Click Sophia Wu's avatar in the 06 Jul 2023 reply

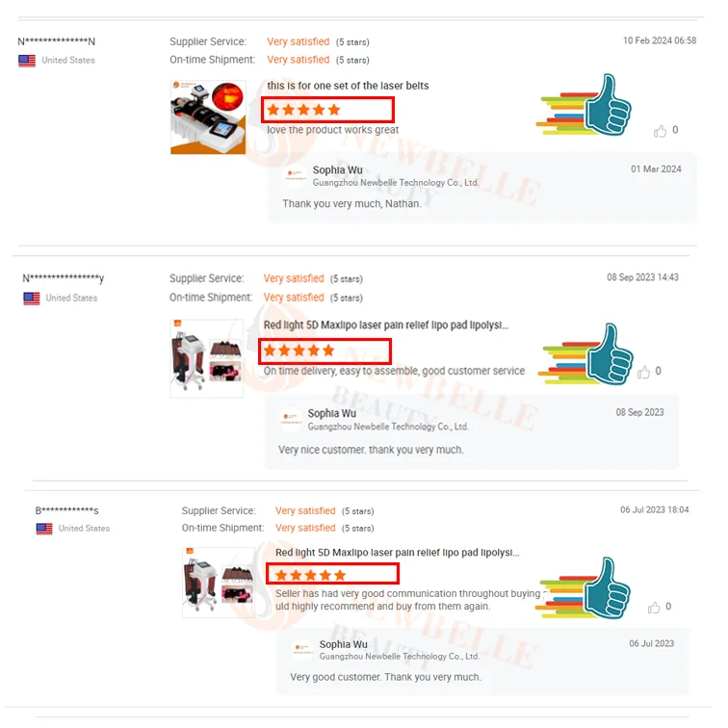302,650
